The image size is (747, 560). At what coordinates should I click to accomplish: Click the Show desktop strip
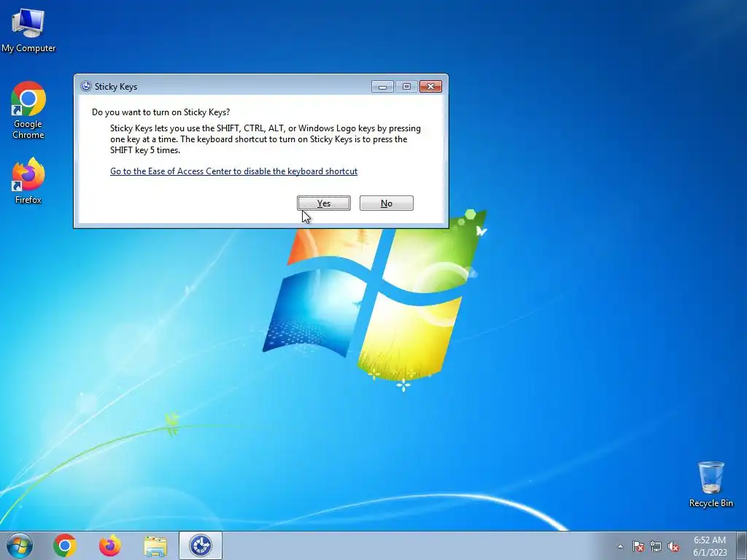tap(742, 545)
